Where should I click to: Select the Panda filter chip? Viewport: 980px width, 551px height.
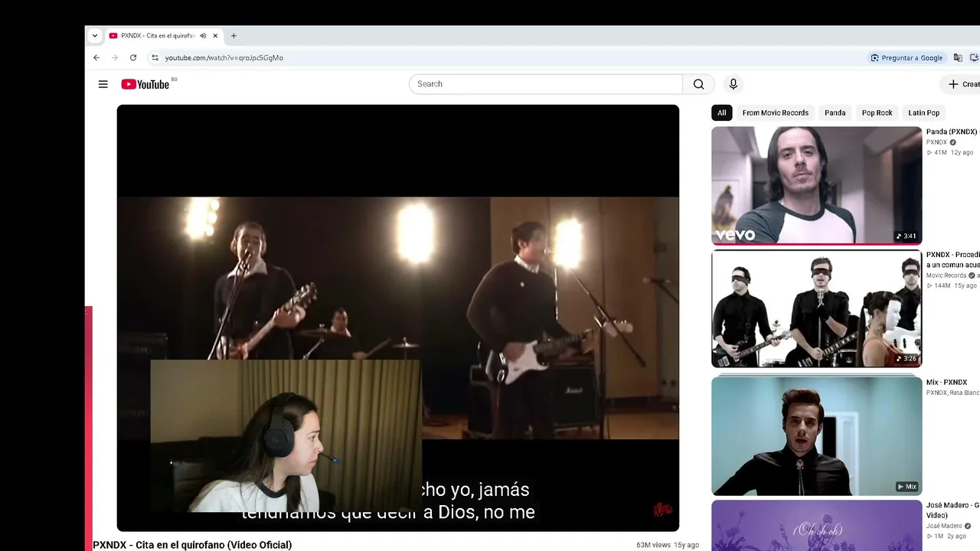point(835,112)
